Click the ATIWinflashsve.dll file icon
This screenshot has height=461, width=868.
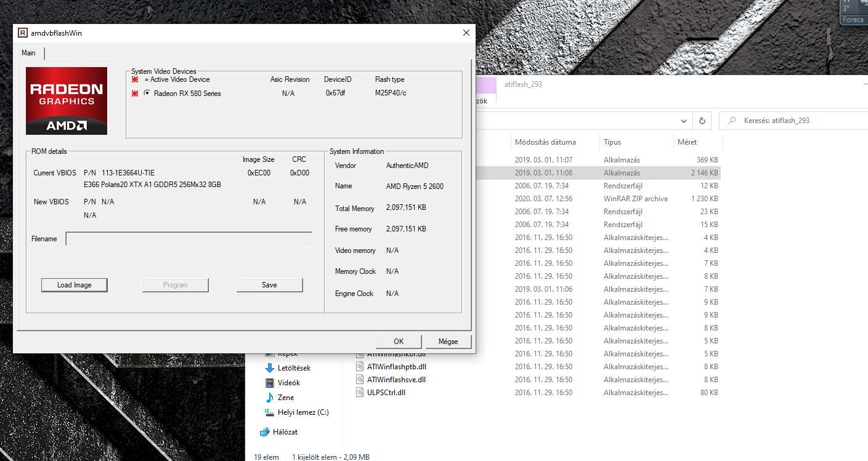[x=361, y=380]
